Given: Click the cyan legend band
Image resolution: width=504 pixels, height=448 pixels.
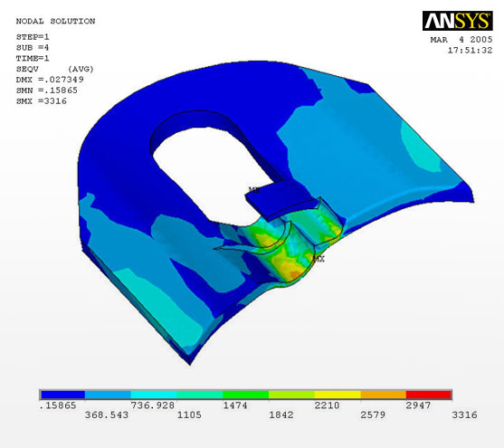Looking at the screenshot, I should point(154,395).
